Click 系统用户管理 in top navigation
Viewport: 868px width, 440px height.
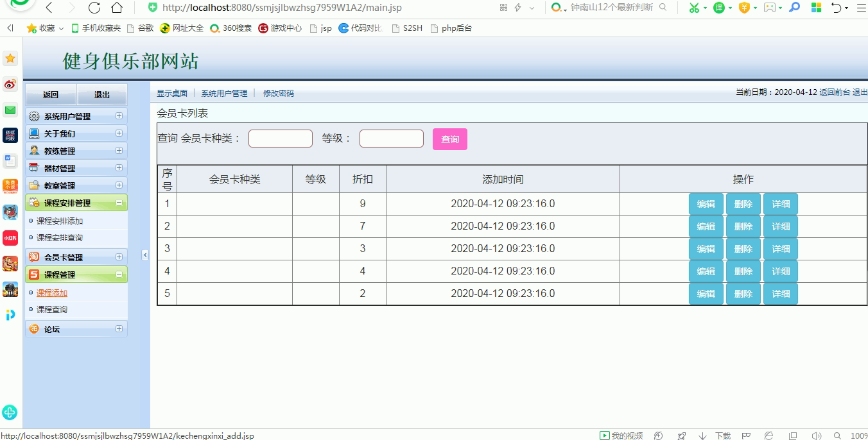click(x=224, y=93)
